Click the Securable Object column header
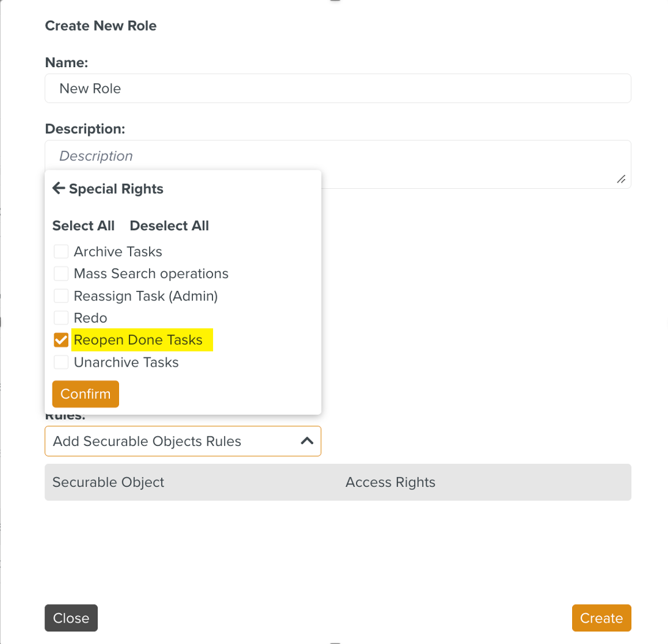The height and width of the screenshot is (644, 668). [108, 482]
